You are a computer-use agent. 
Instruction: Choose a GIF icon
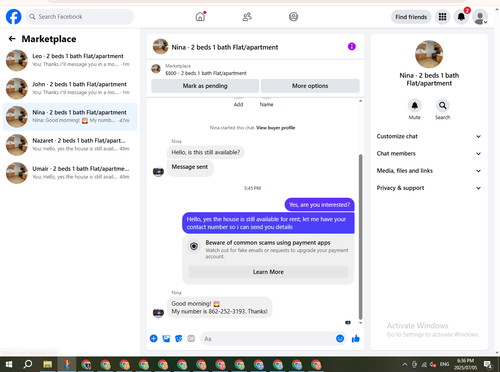[191, 339]
